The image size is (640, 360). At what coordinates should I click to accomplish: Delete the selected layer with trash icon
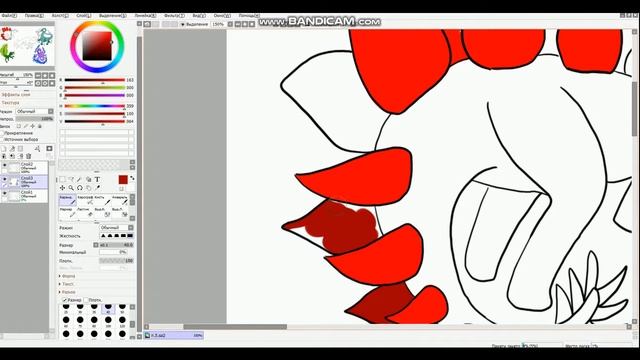[x=28, y=156]
